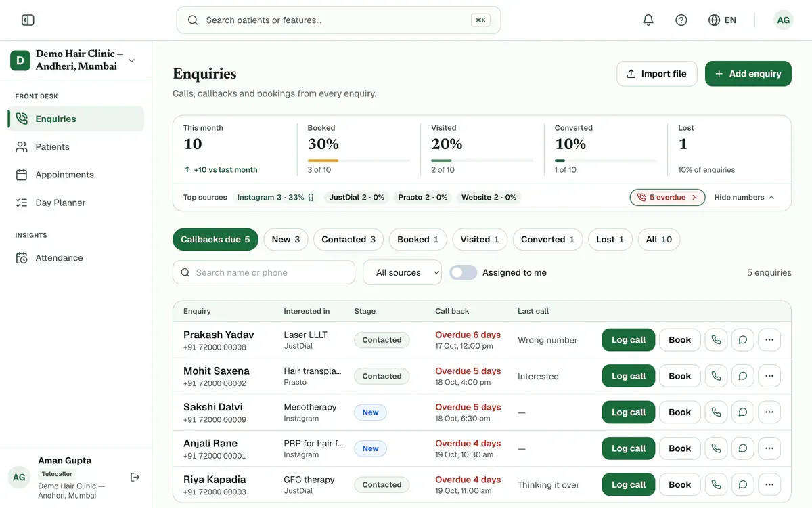This screenshot has height=508, width=812.
Task: Focus the Search name or phone field
Action: point(264,272)
